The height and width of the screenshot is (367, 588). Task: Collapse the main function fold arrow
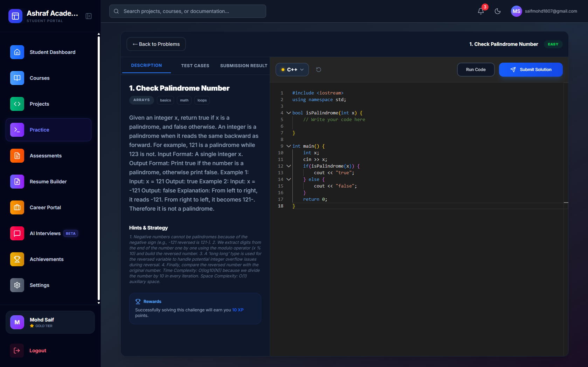tap(289, 146)
